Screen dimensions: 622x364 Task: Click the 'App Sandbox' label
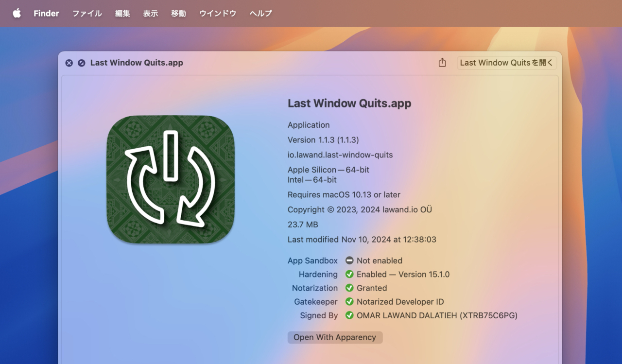(312, 260)
